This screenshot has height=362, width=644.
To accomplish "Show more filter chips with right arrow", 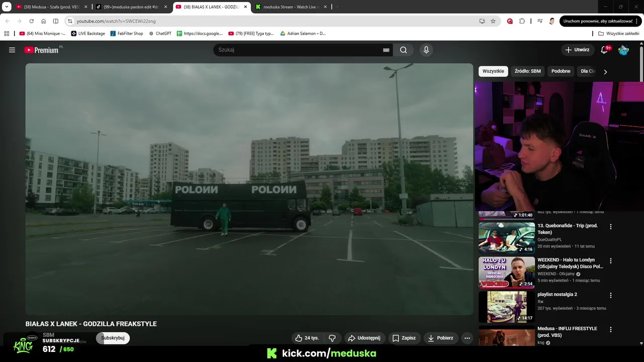I will 605,71.
